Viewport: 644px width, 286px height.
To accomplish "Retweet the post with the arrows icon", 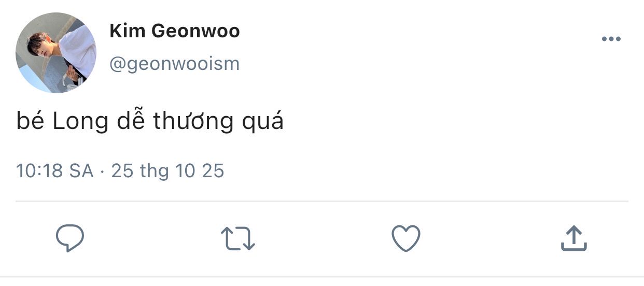I will (x=238, y=239).
